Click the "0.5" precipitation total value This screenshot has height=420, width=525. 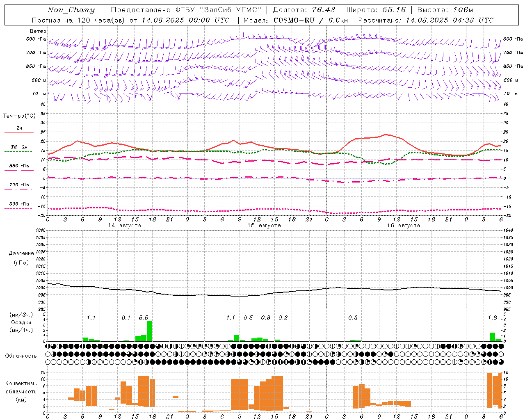248,317
